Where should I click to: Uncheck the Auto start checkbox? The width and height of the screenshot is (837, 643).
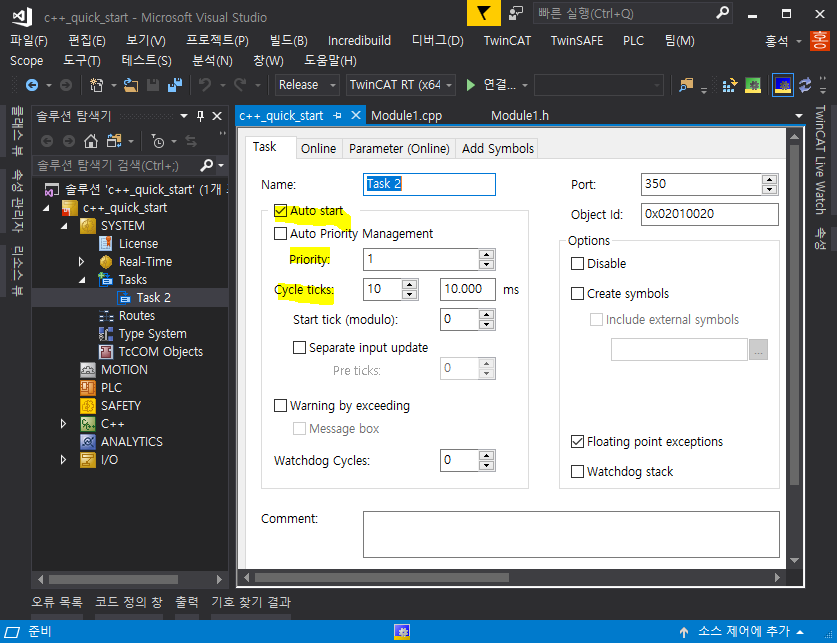point(280,211)
